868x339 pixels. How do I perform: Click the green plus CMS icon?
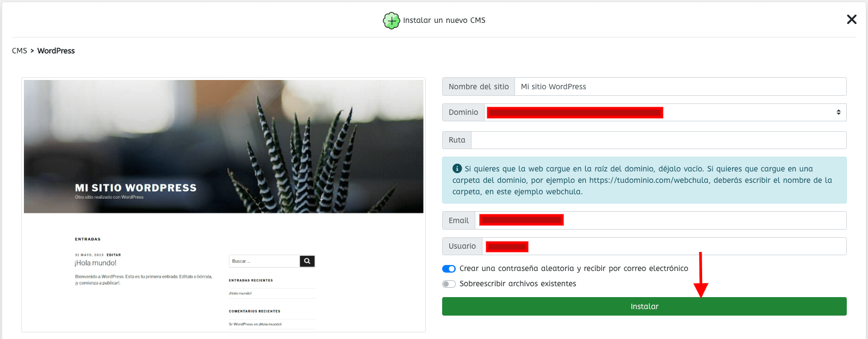[391, 21]
